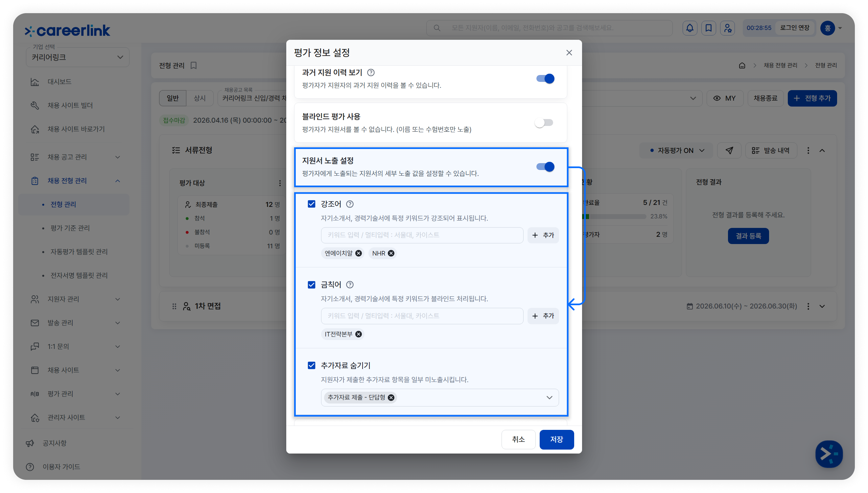The height and width of the screenshot is (493, 868).
Task: Open the profile menu caret
Action: (840, 28)
